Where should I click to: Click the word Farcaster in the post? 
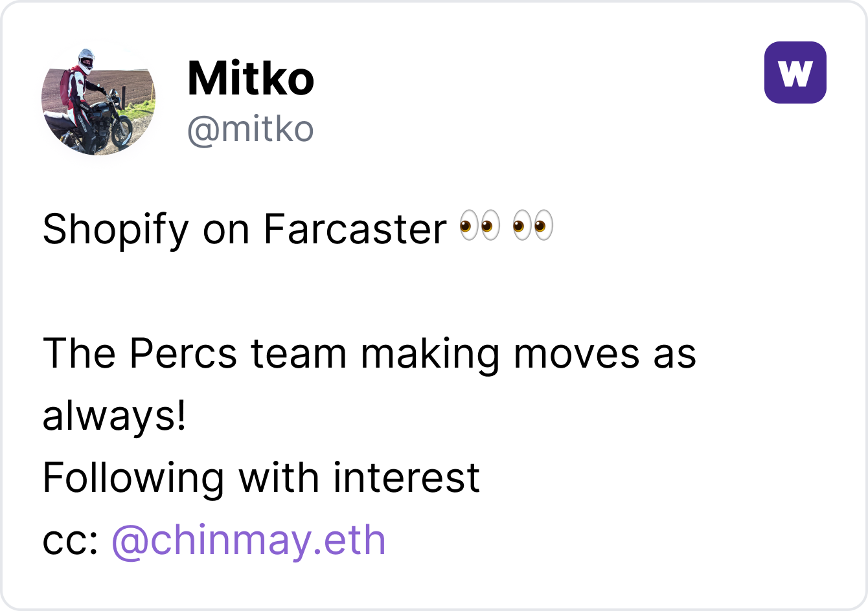tap(355, 229)
